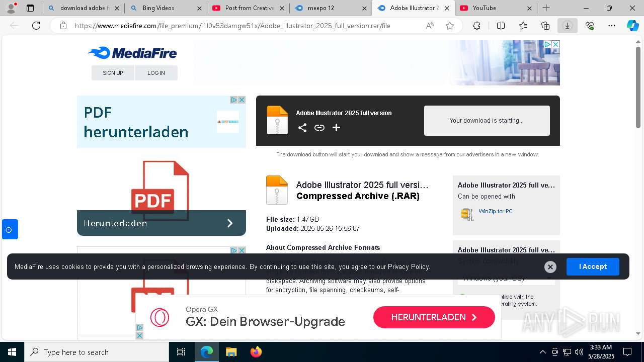Open the Favorites list
Image resolution: width=644 pixels, height=362 pixels.
tap(523, 26)
